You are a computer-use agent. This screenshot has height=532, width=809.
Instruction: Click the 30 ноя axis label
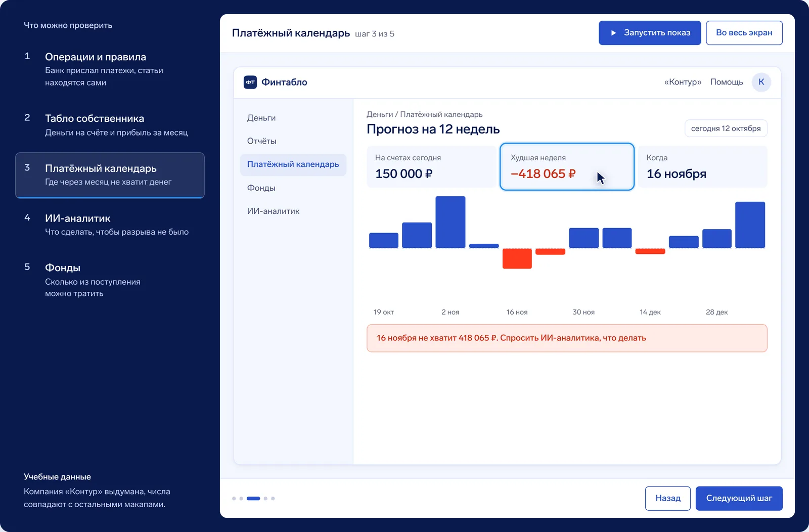tap(583, 312)
